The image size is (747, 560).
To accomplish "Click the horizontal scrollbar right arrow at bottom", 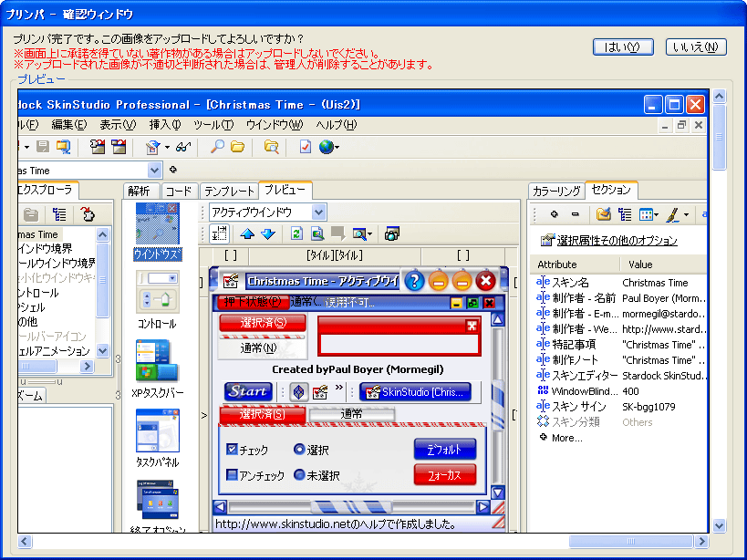I will [x=701, y=542].
